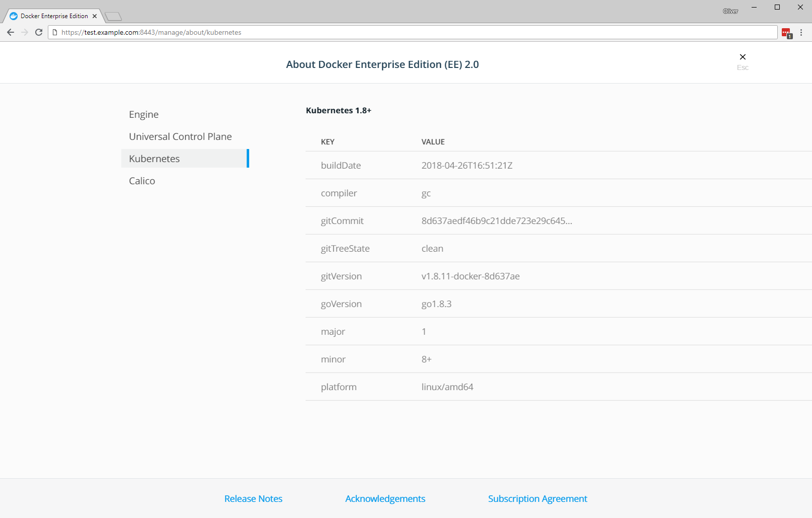The height and width of the screenshot is (518, 812).
Task: Click the Esc label below the close icon
Action: [x=743, y=67]
